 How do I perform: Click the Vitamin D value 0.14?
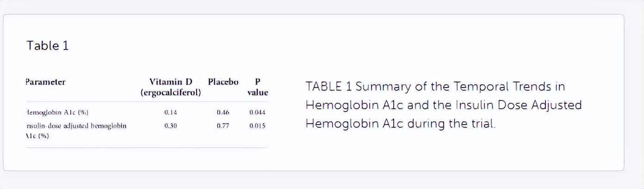pos(170,112)
